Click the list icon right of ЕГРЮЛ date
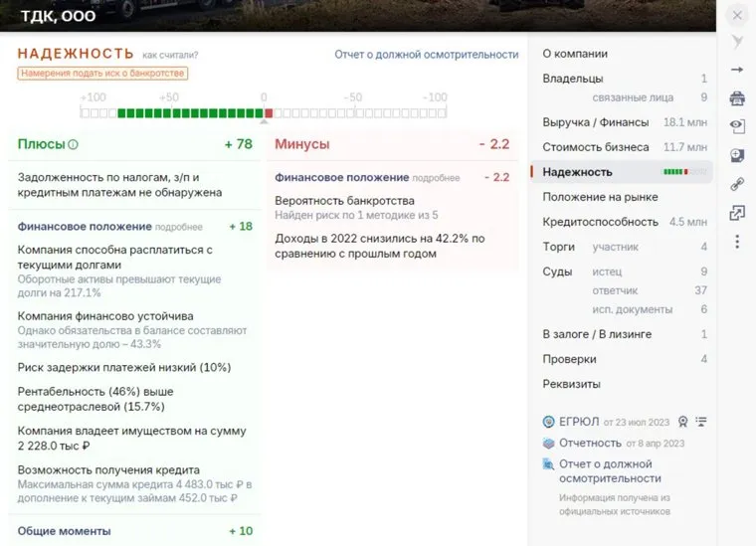 click(x=701, y=422)
